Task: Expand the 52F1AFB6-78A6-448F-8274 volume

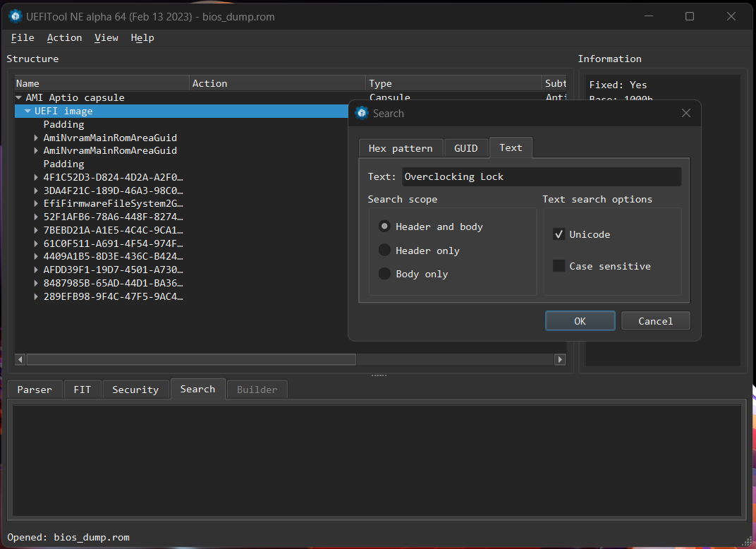Action: click(x=36, y=217)
